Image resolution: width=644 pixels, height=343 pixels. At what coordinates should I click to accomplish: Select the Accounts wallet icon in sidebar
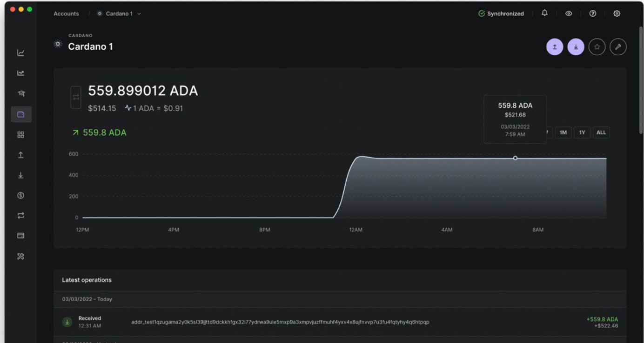tap(21, 114)
